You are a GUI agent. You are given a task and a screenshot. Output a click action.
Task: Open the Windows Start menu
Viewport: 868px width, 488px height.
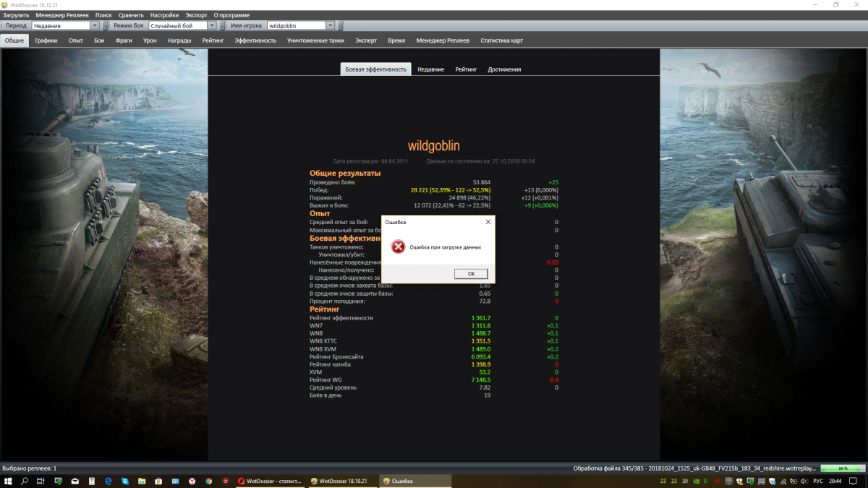(8, 481)
